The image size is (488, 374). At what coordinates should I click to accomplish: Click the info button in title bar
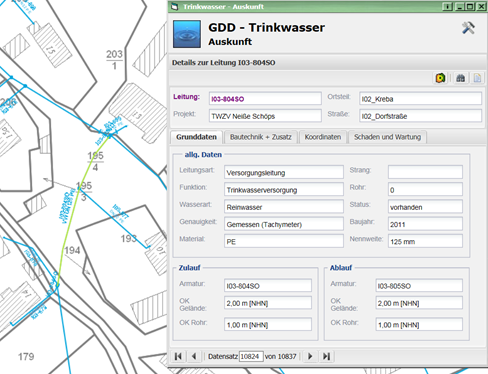click(447, 6)
